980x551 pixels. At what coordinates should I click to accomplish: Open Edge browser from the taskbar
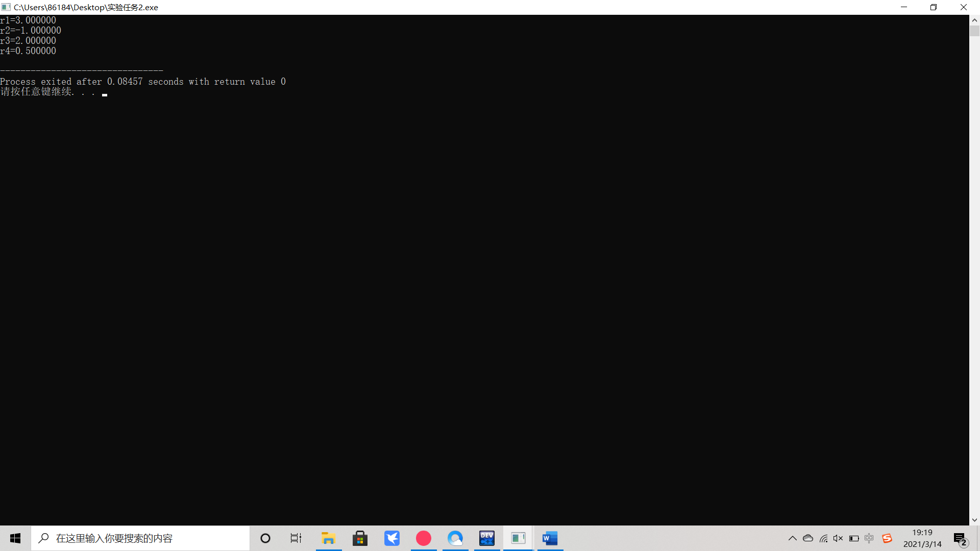(x=455, y=538)
